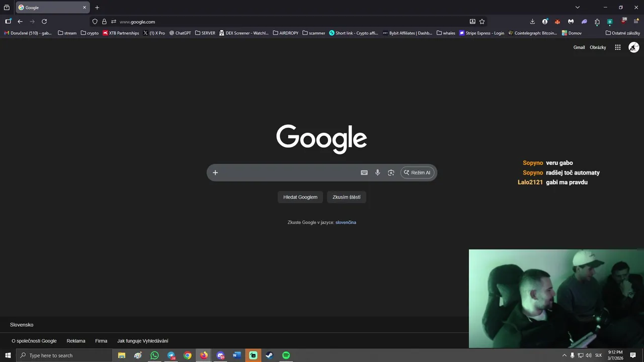
Task: Expand Ostatné záložky folder
Action: (623, 33)
